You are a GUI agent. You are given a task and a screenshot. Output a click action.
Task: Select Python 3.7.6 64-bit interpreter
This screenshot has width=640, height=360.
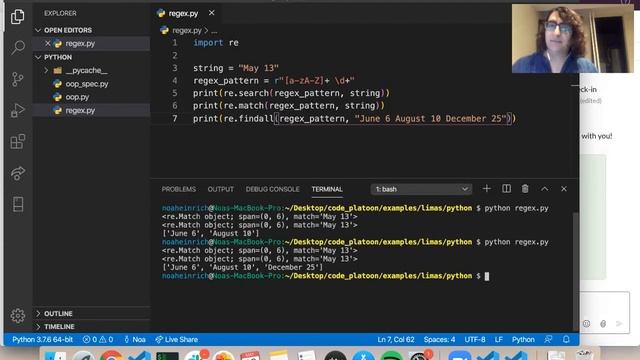(42, 340)
